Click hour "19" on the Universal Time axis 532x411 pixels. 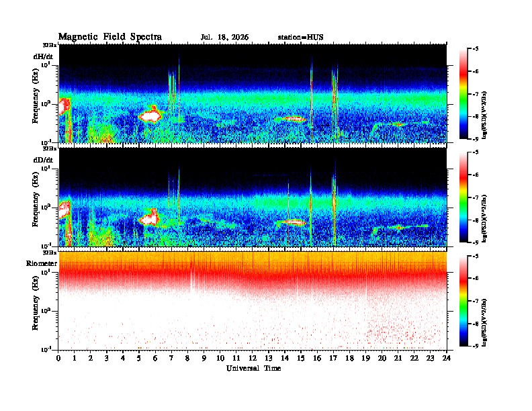pos(365,358)
